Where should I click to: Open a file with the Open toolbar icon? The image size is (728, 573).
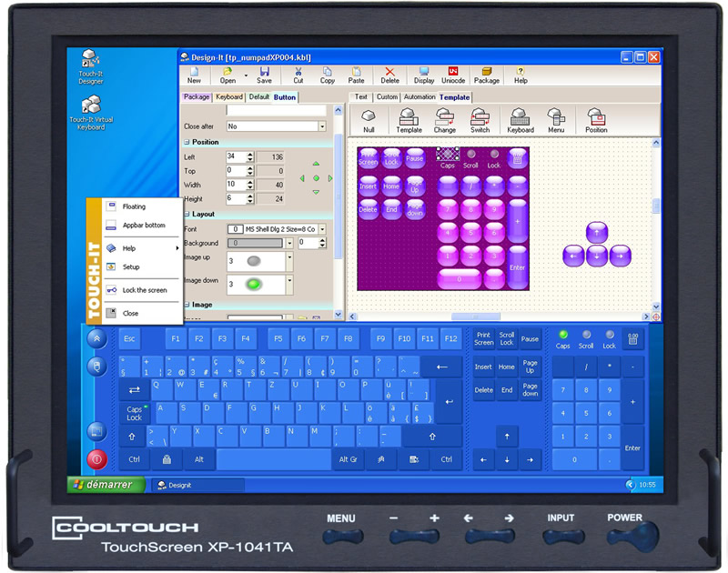[227, 75]
